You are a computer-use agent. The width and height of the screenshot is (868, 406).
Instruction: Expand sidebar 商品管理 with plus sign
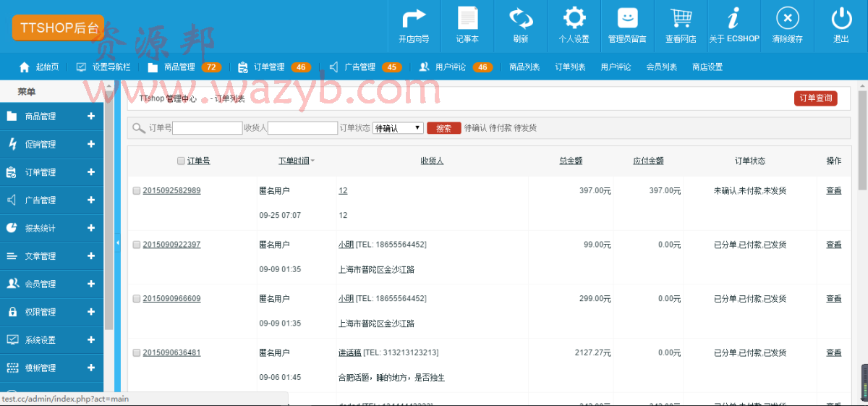[x=91, y=116]
